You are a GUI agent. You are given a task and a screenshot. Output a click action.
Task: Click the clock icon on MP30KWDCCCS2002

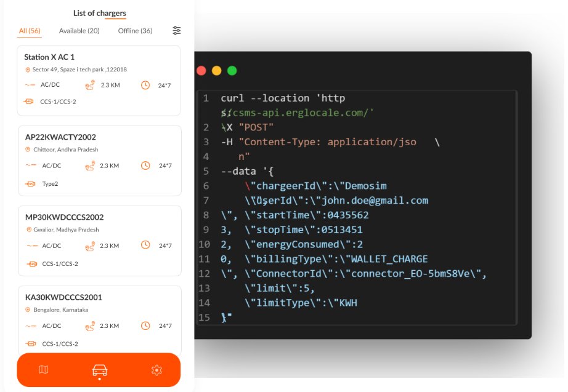pyautogui.click(x=145, y=246)
